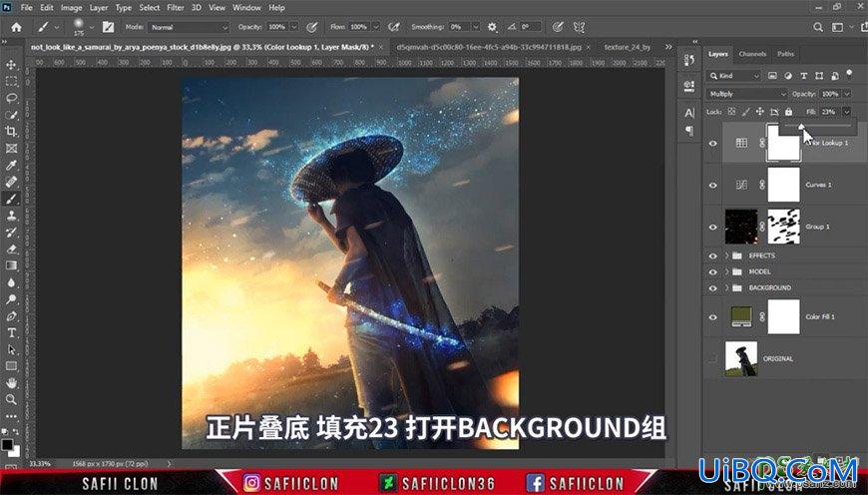
Task: Switch to the Paths tab
Action: pos(785,54)
